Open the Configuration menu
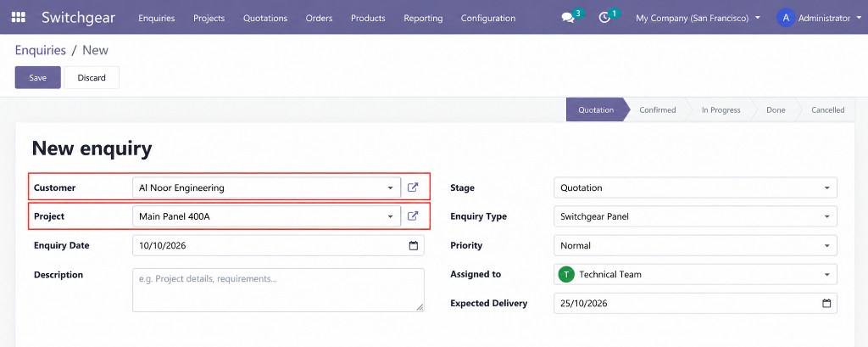The height and width of the screenshot is (347, 868). pyautogui.click(x=488, y=18)
